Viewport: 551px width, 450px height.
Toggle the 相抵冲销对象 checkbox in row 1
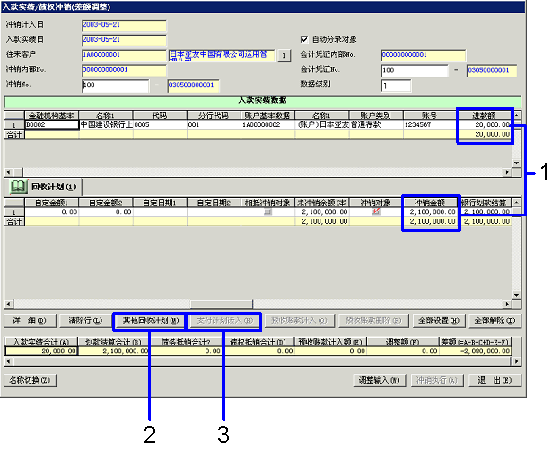tap(268, 211)
